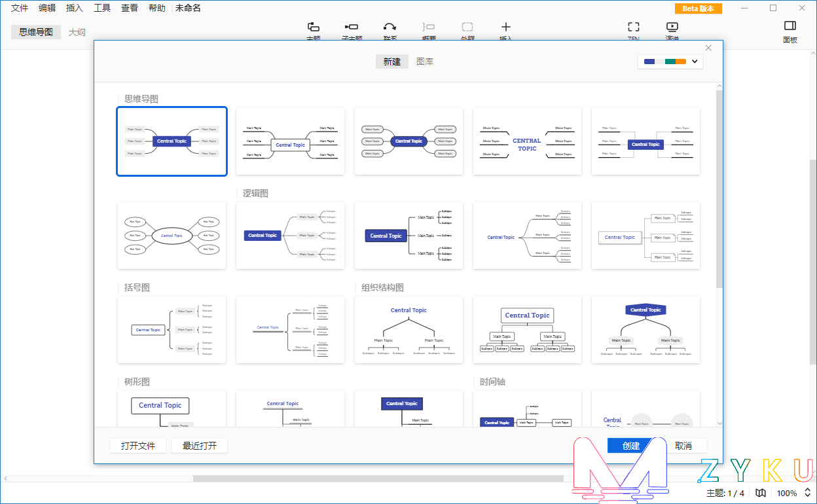Click the 逻辑图 section heading

255,193
